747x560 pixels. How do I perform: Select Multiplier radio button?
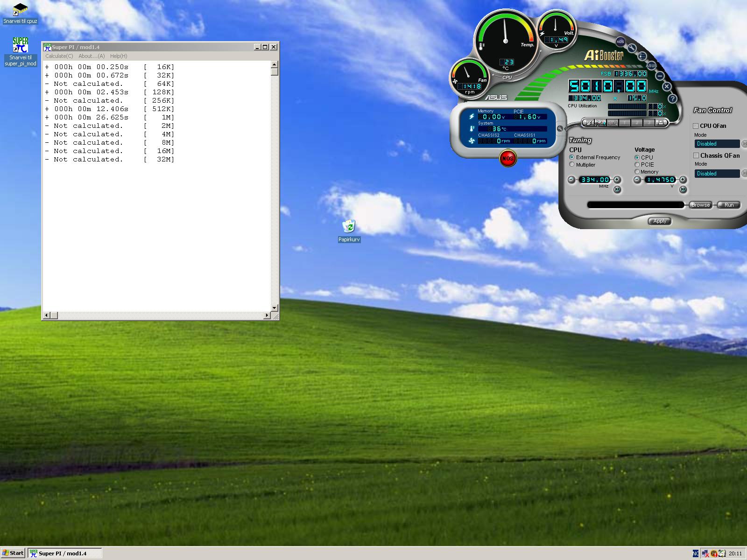point(571,164)
